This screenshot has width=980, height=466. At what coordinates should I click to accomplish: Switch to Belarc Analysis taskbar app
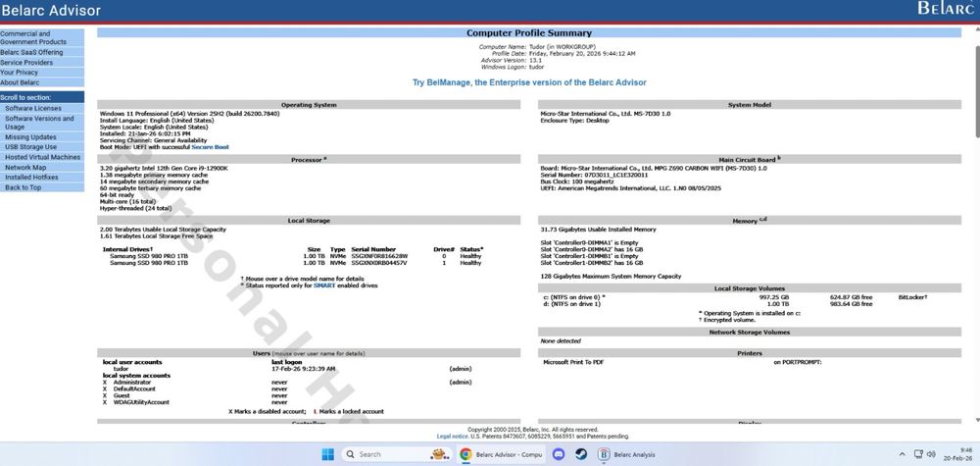click(627, 454)
